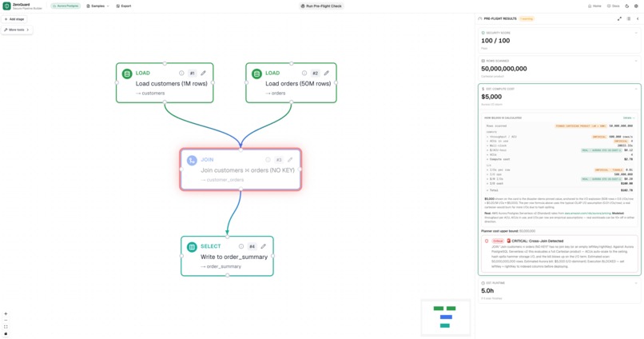644x339 pixels.
Task: Show info for Load orders node #2
Action: 304,73
